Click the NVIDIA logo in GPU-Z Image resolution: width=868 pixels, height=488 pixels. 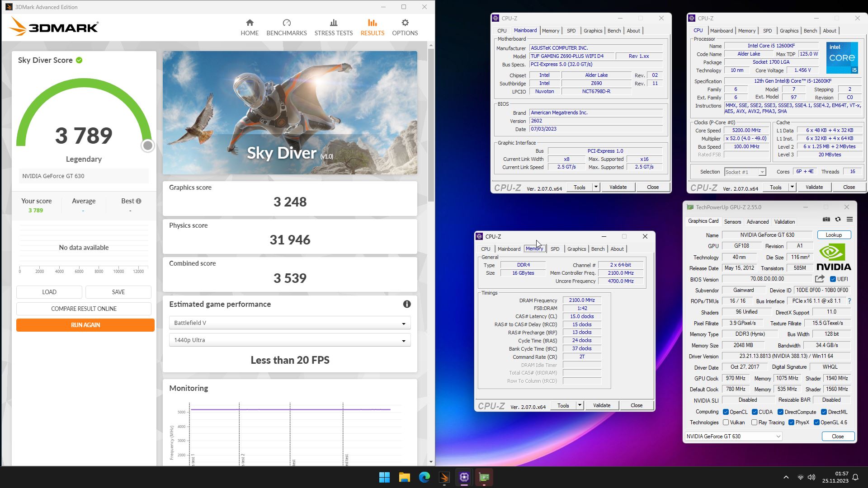coord(834,257)
